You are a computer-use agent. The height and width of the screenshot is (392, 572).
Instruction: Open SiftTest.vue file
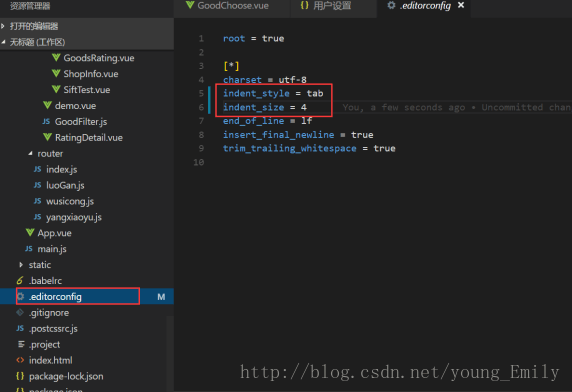click(87, 89)
